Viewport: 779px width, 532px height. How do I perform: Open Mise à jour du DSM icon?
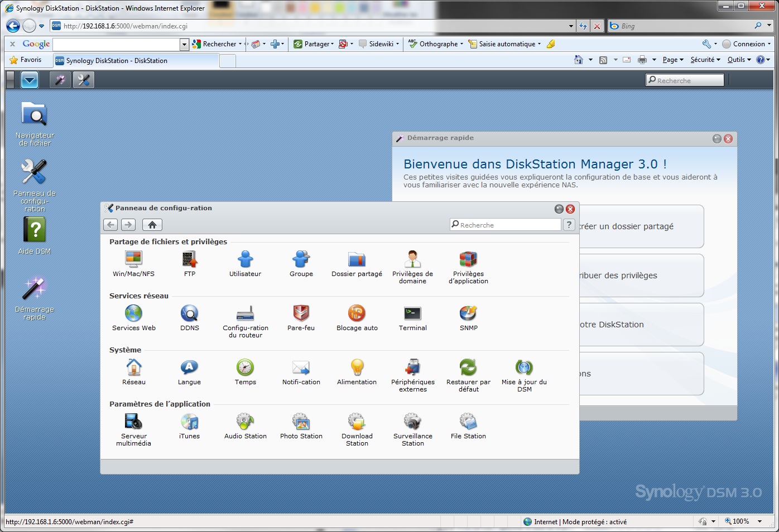click(524, 375)
